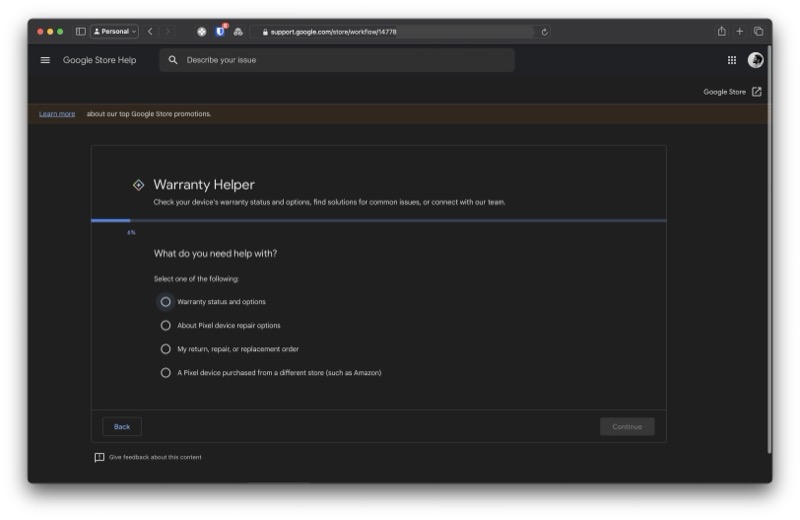This screenshot has width=800, height=520.
Task: Open a new tab with the plus icon
Action: click(739, 32)
